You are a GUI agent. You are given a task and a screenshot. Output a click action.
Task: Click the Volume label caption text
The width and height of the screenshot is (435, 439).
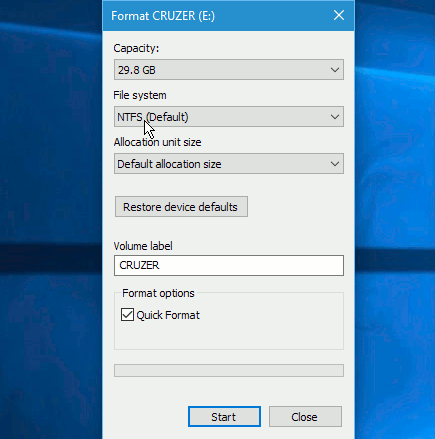143,246
